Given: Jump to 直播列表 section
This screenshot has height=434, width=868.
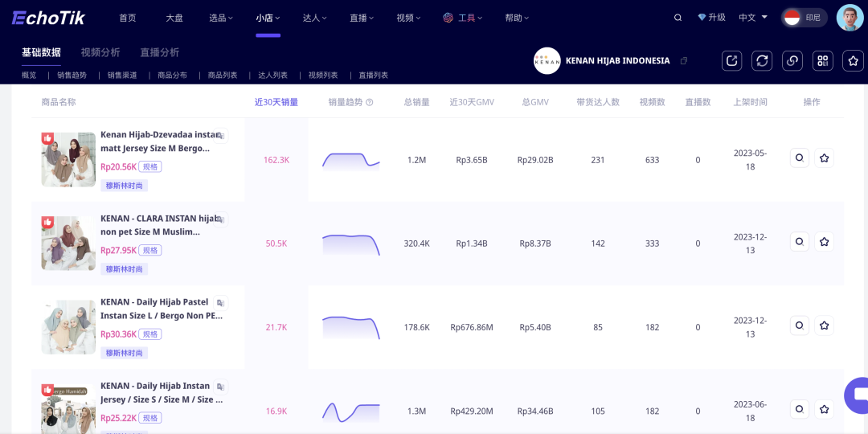Looking at the screenshot, I should tap(373, 76).
